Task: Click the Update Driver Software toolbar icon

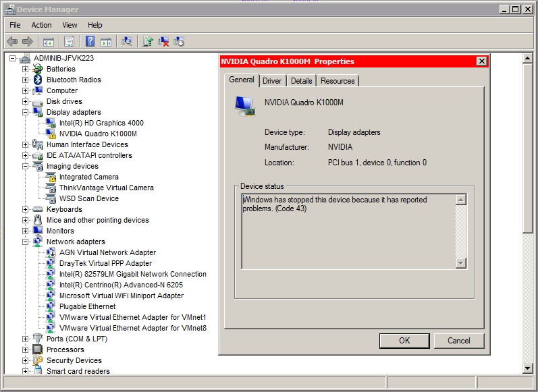Action: click(x=148, y=42)
